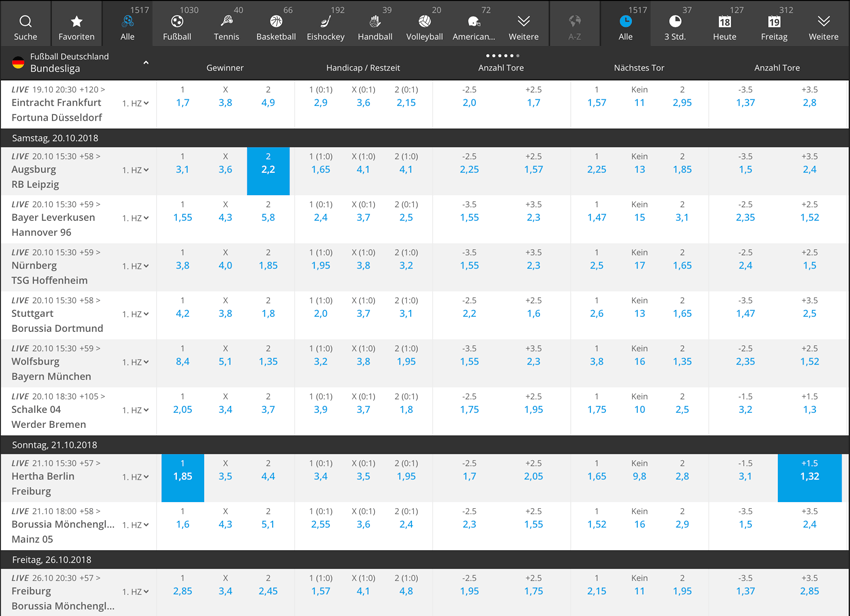
Task: Select draw odds 4,3 for Leverkusen match
Action: pyautogui.click(x=226, y=217)
